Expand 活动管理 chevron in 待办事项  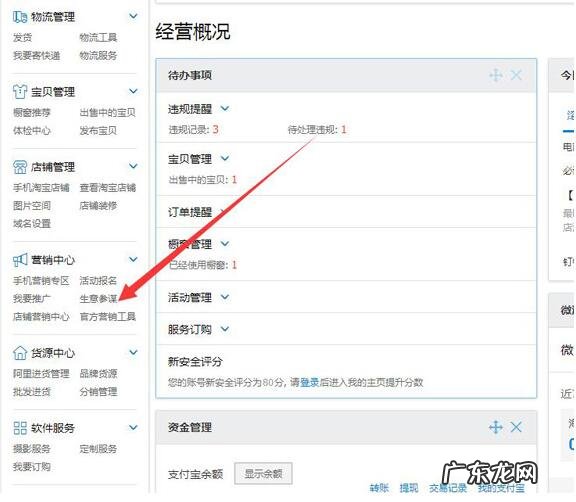(x=225, y=297)
